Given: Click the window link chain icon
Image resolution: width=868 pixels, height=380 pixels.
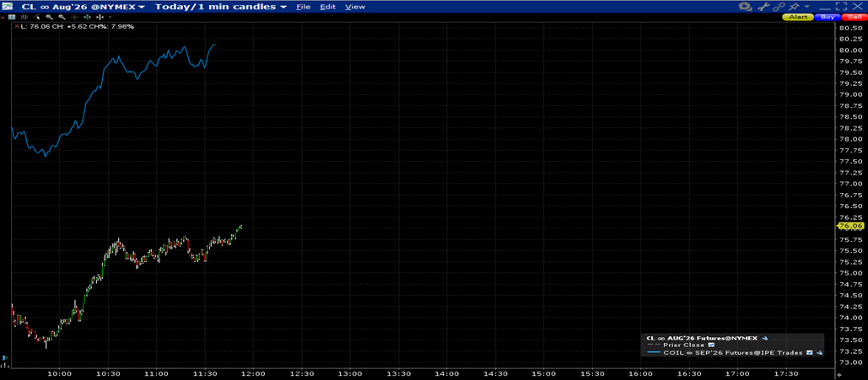Looking at the screenshot, I should [779, 7].
